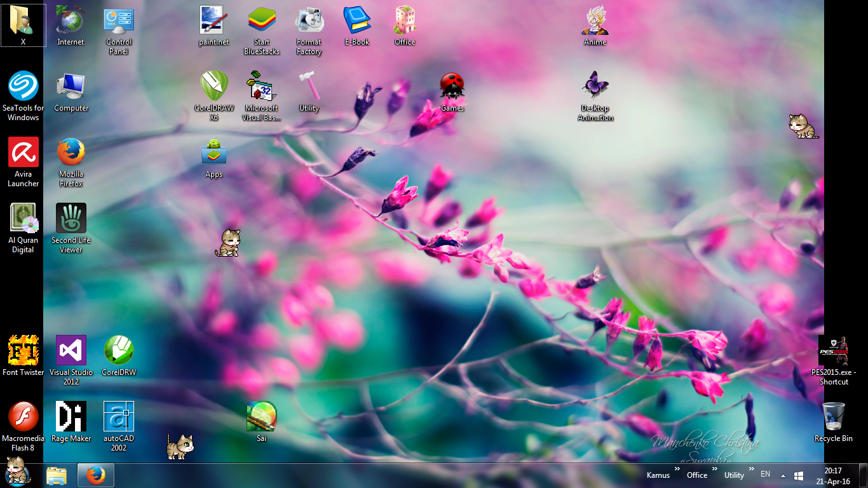
Task: Select the Format Factory icon
Action: (309, 20)
